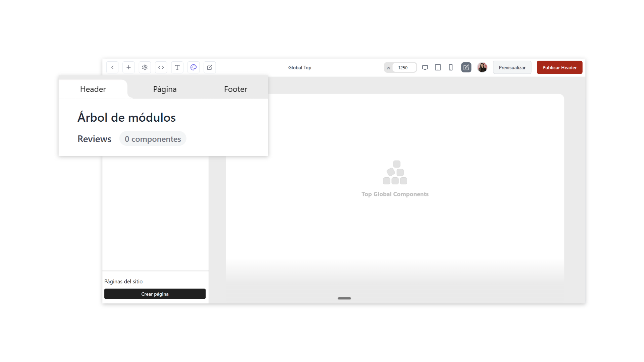Image resolution: width=644 pixels, height=362 pixels.
Task: Select the typography T icon
Action: point(177,67)
